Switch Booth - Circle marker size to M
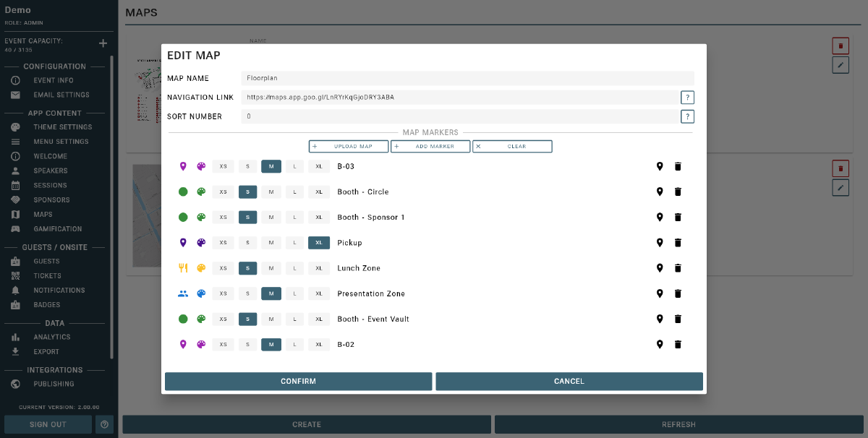Viewport: 868px width, 438px height. (x=271, y=192)
